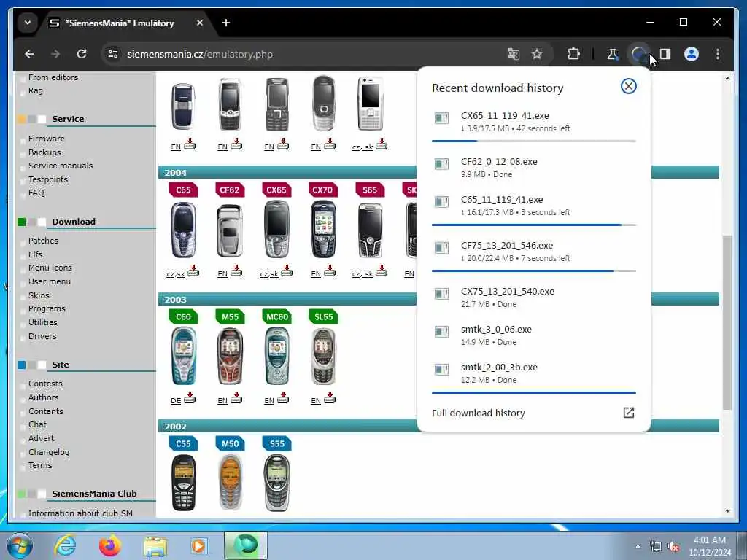
Task: Download the CX70 emulator EN icon
Action: click(330, 271)
